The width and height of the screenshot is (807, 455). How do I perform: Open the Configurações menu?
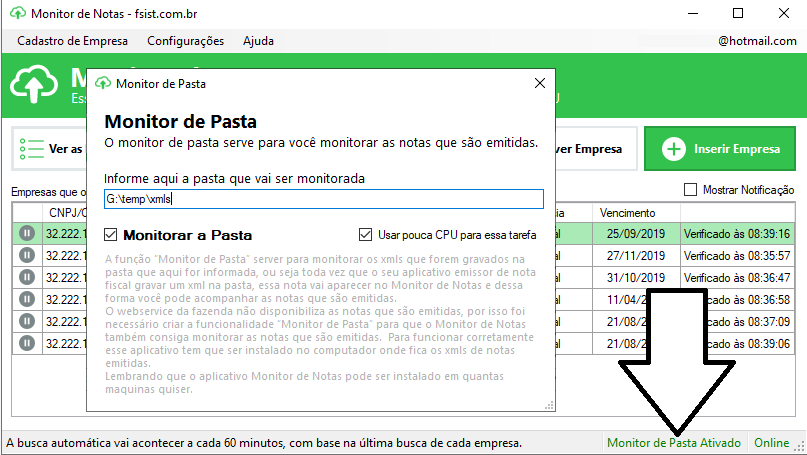click(x=185, y=41)
